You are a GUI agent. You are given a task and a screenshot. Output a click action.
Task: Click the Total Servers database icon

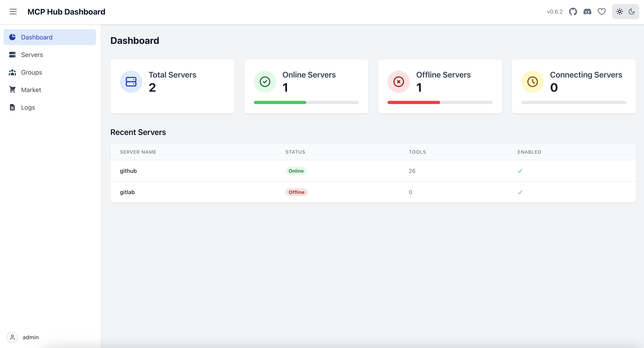click(131, 82)
